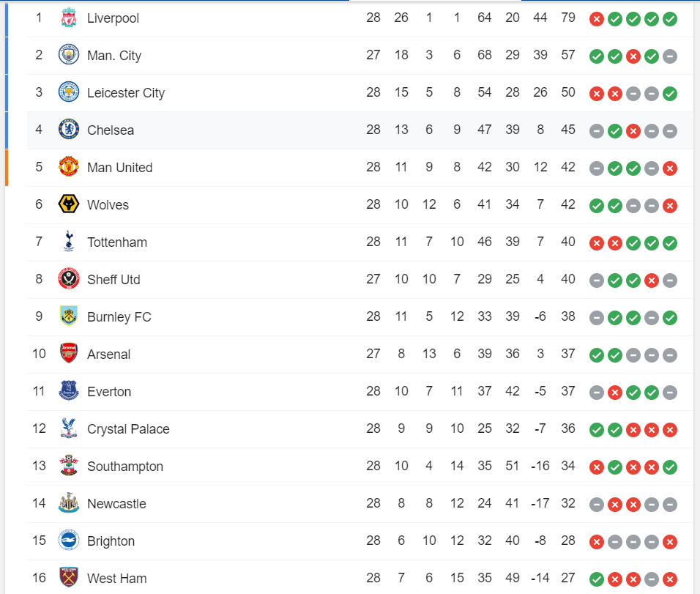Open the Newcastle team link
This screenshot has width=700, height=594.
click(116, 504)
